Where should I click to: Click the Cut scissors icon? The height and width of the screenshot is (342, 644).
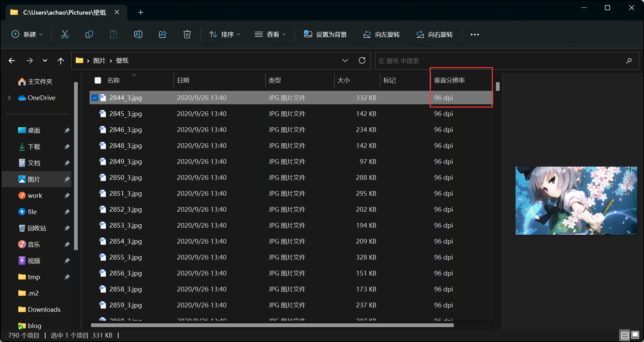(65, 34)
